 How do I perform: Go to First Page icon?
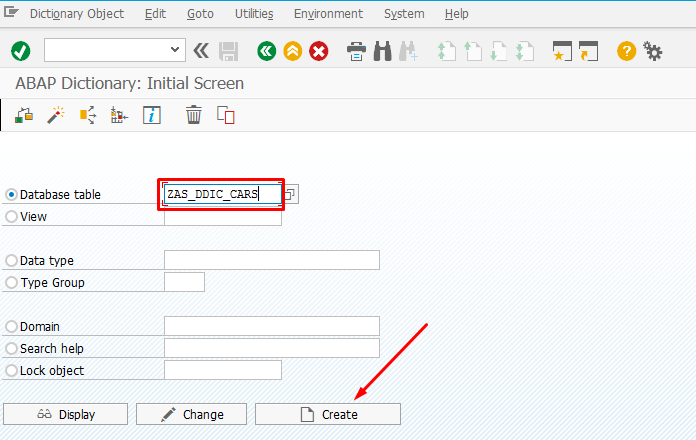click(x=447, y=51)
